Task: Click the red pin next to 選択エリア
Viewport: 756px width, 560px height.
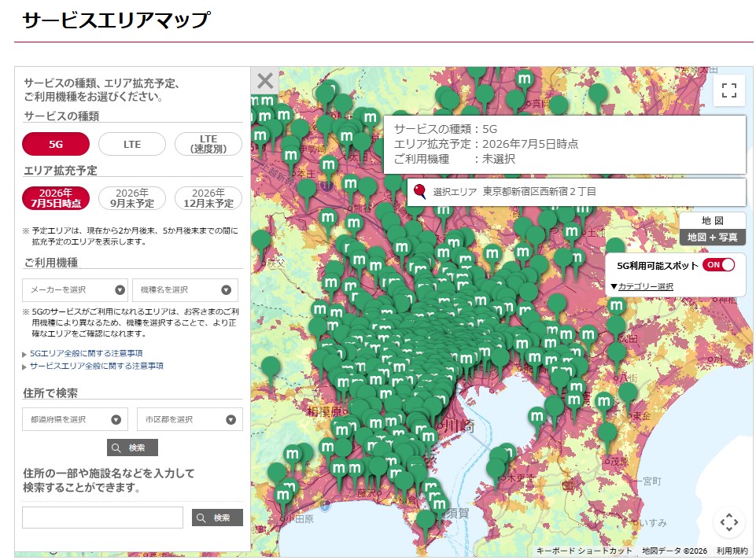Action: pos(420,191)
